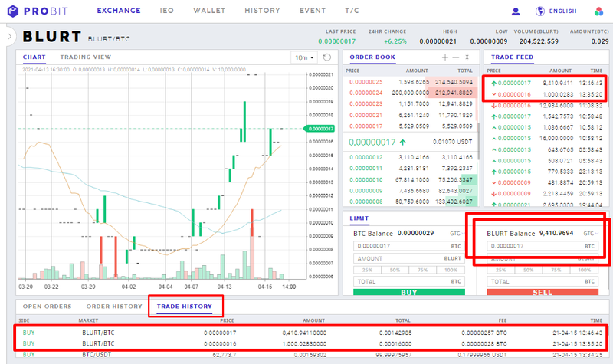The image size is (613, 364).
Task: Select 25% in sell form
Action: [x=501, y=270]
